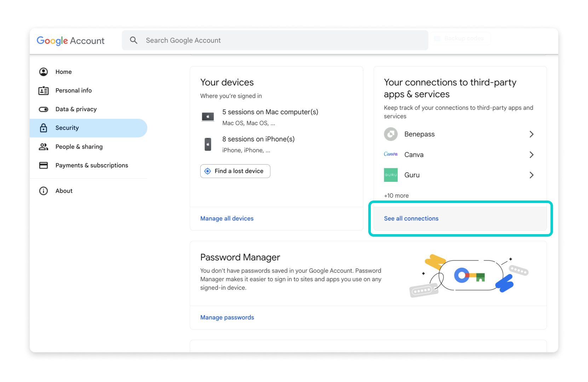Click the search magnifier icon
The image size is (588, 382).
pos(133,40)
